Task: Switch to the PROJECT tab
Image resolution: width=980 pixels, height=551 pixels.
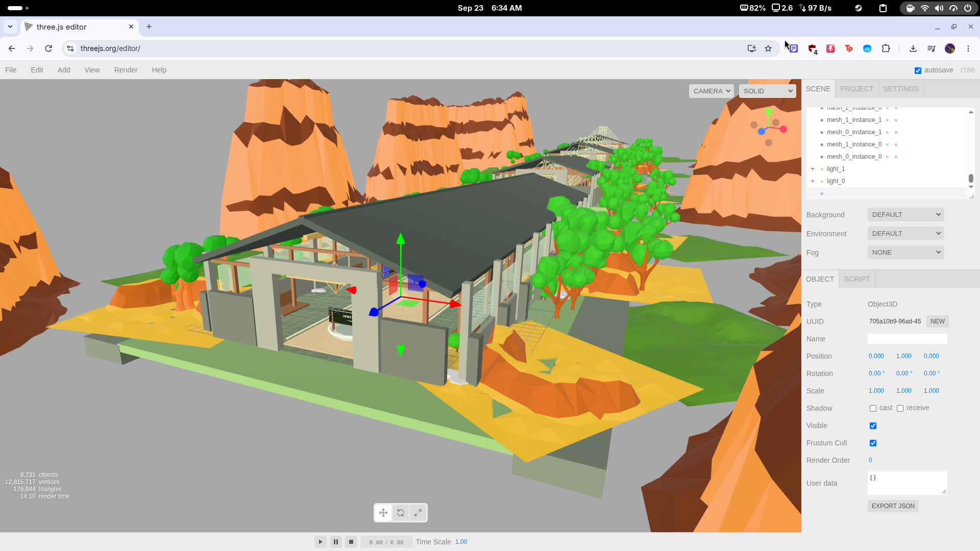Action: click(x=857, y=89)
